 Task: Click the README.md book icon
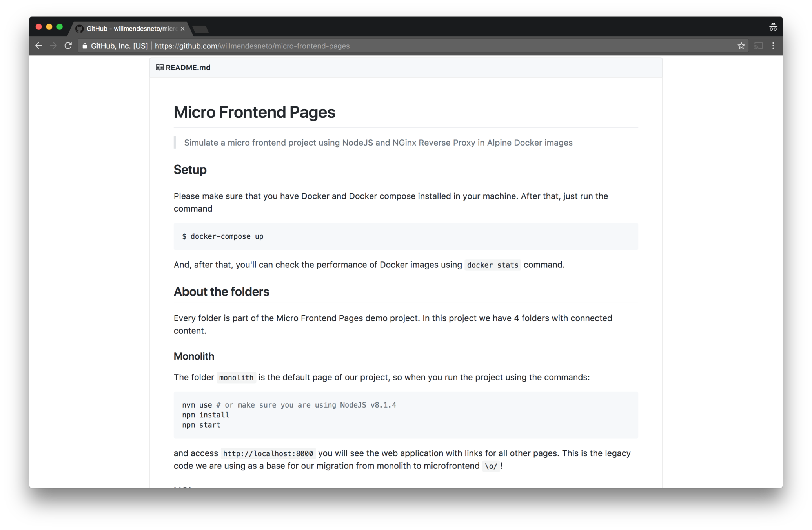(160, 68)
